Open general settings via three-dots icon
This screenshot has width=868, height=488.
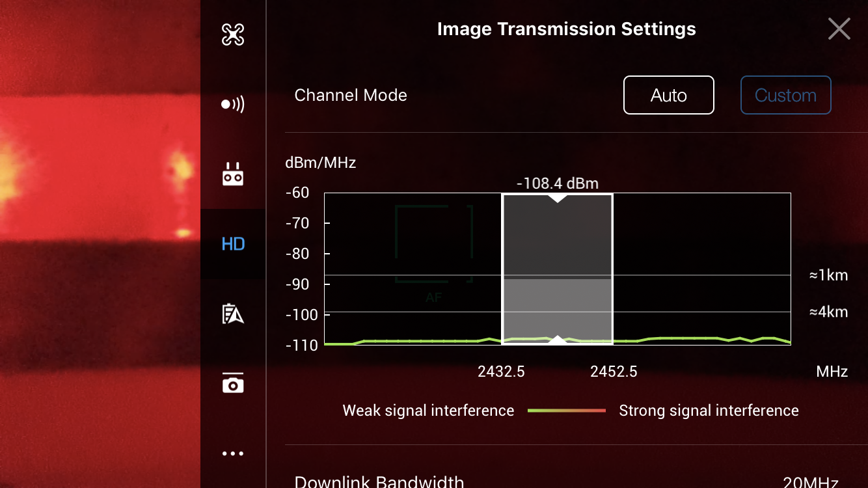click(x=232, y=454)
